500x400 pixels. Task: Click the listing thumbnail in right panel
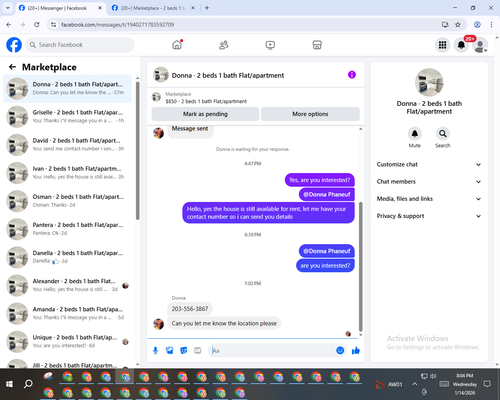point(429,82)
